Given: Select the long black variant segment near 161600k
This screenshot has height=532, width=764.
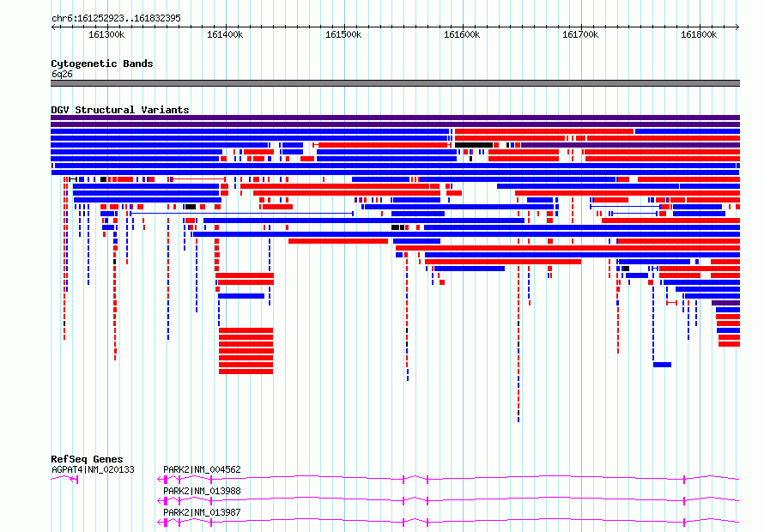Looking at the screenshot, I should click(474, 145).
